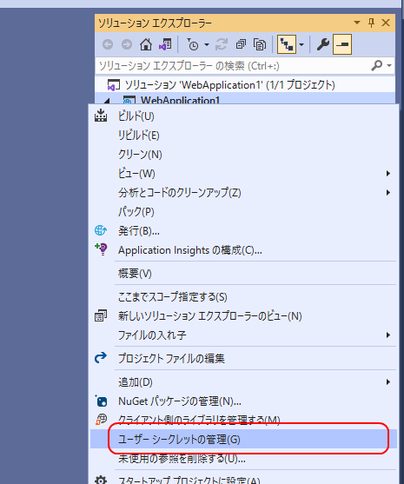Click the Home icon in Solution Explorer toolbar
The width and height of the screenshot is (404, 484).
(x=146, y=44)
